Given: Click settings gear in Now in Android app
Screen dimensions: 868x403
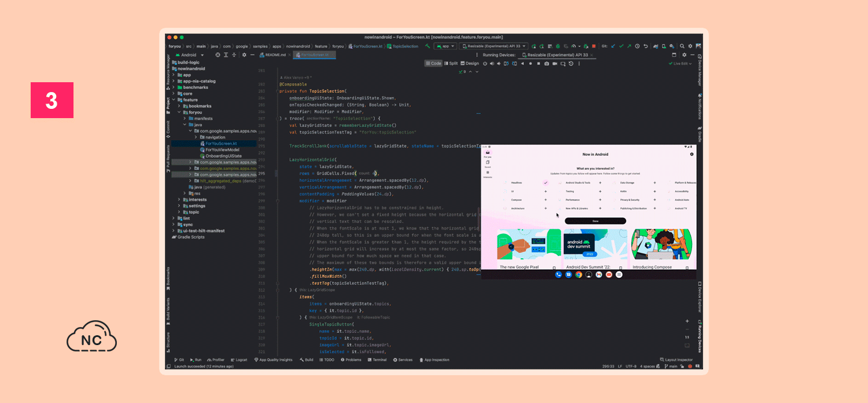Looking at the screenshot, I should click(692, 154).
